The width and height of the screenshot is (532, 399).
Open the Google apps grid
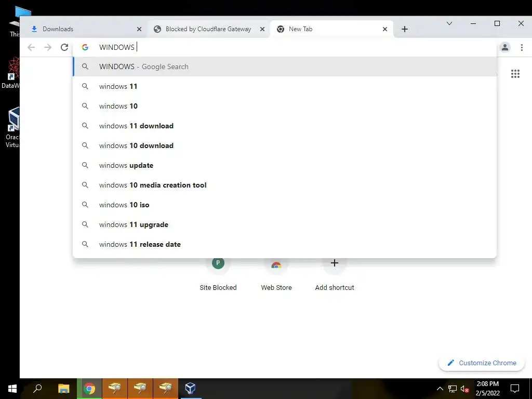tap(515, 74)
